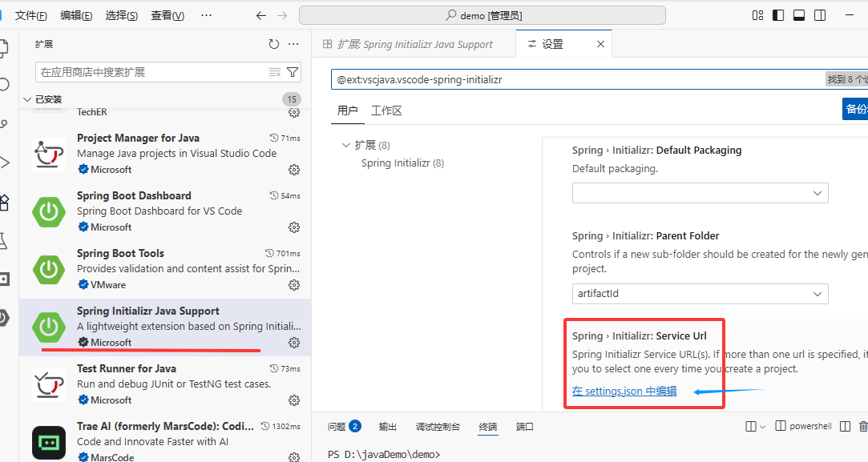This screenshot has height=462, width=868.
Task: Open the customize layout icon
Action: pos(758,15)
